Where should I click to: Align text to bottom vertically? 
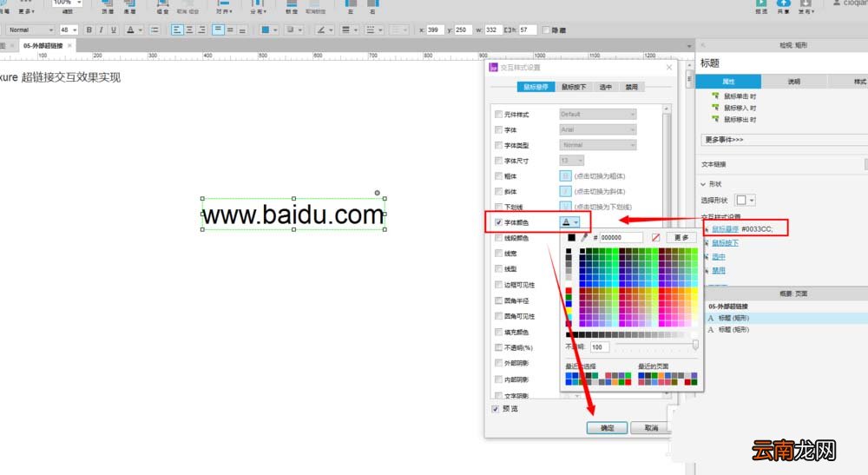(x=242, y=30)
